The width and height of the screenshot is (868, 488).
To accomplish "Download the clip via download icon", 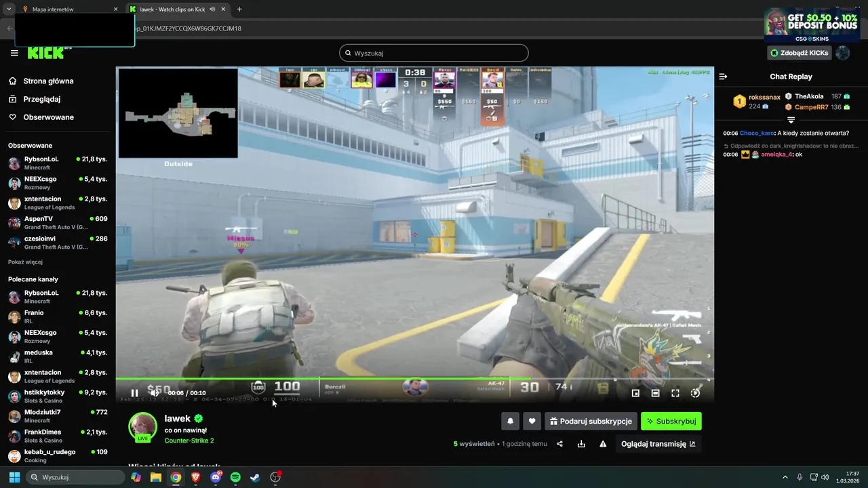I will click(581, 444).
